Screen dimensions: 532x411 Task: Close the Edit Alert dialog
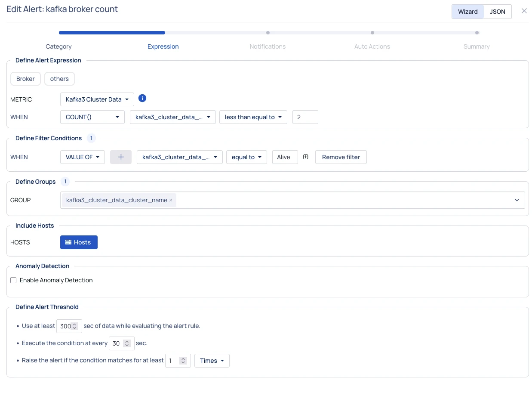(x=524, y=11)
